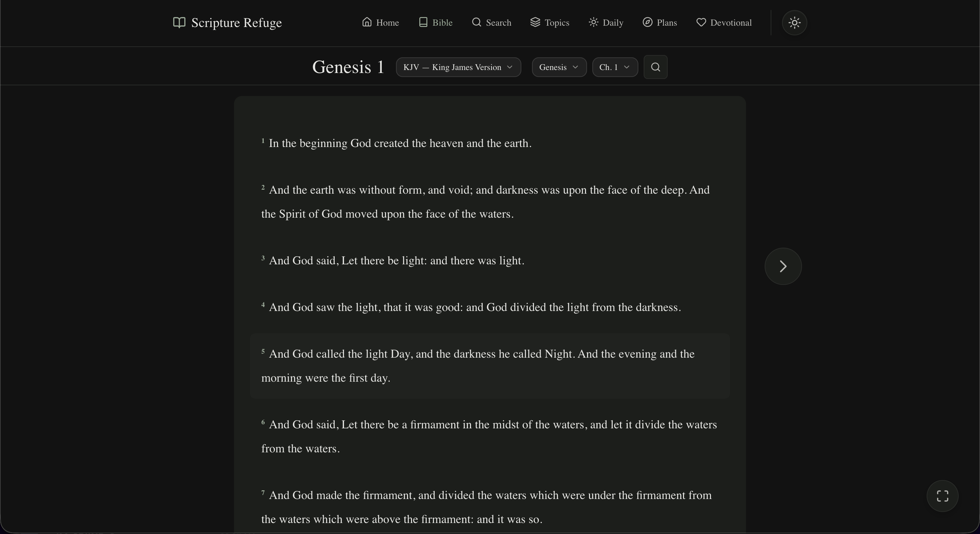Open the Bible section via its book icon
980x534 pixels.
point(423,22)
